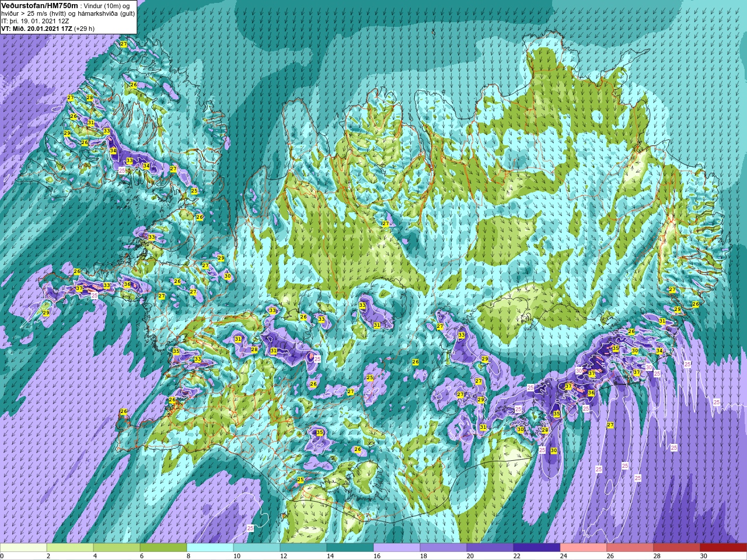Select the "24" tick label on legend scale

[x=564, y=556]
